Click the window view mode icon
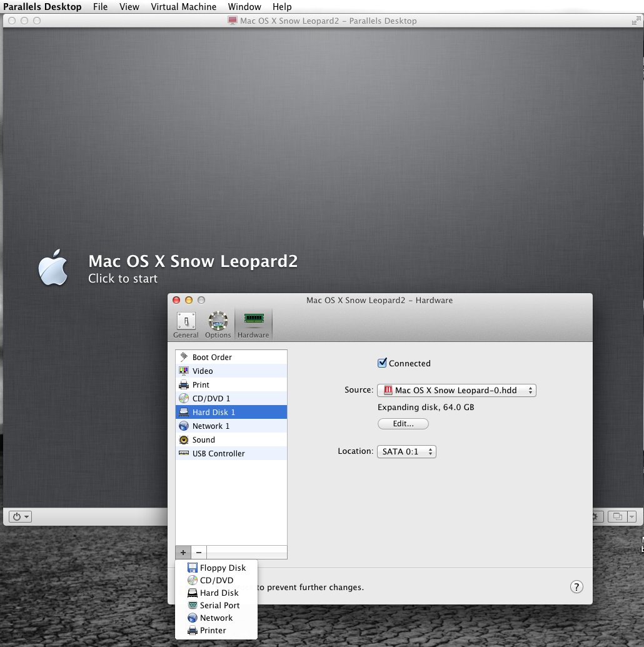The image size is (644, 647). [618, 516]
